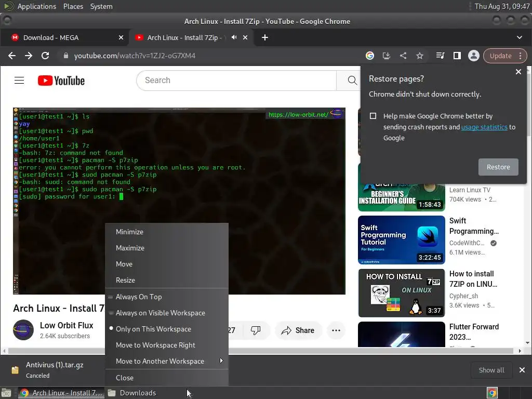
Task: Click the CodeWithChris verified badge icon
Action: tap(494, 243)
